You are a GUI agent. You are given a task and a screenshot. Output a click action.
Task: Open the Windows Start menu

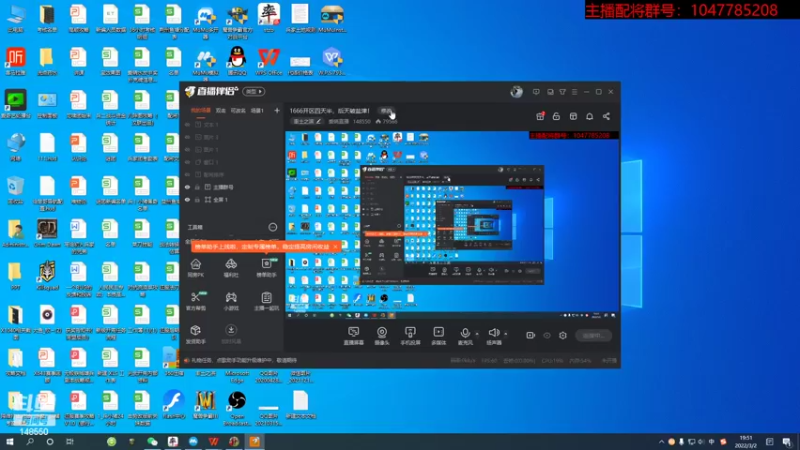pyautogui.click(x=9, y=441)
